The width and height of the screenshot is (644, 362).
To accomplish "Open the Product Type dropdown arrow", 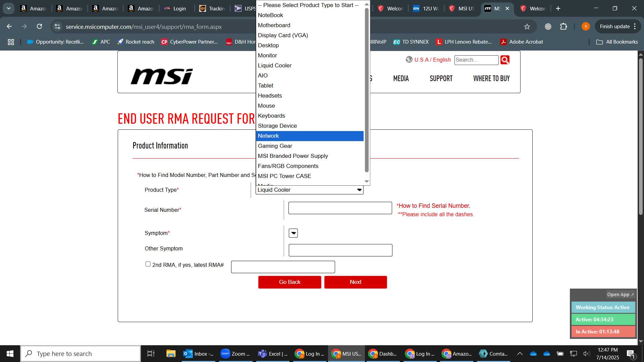I will click(x=359, y=190).
